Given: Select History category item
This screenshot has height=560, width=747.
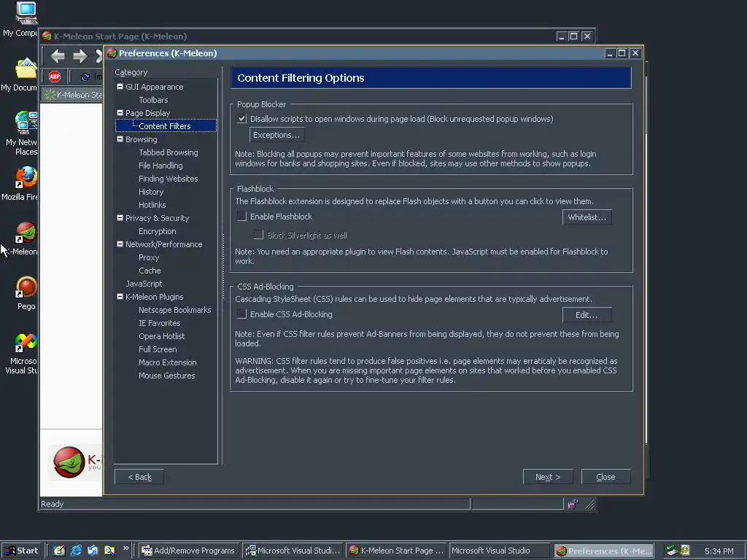Looking at the screenshot, I should pos(151,192).
